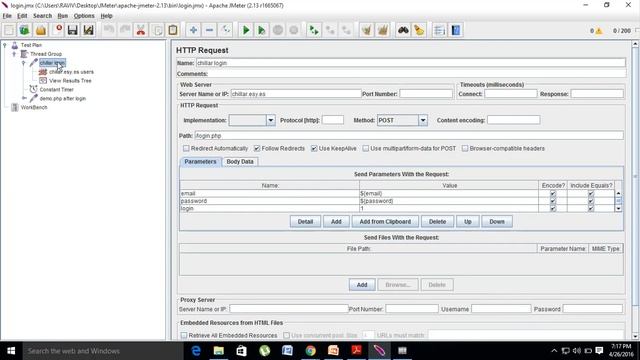
Task: Toggle Include Equals checkbox for the password row
Action: click(x=591, y=201)
